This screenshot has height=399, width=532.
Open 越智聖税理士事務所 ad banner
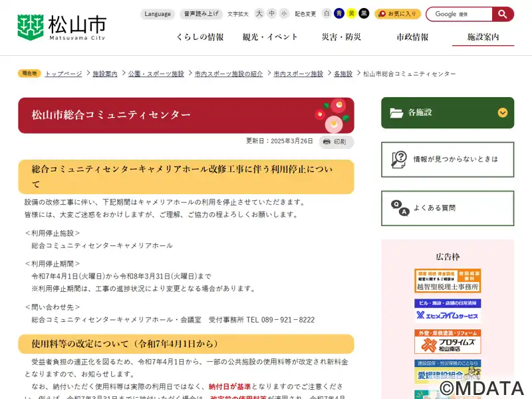pos(448,281)
